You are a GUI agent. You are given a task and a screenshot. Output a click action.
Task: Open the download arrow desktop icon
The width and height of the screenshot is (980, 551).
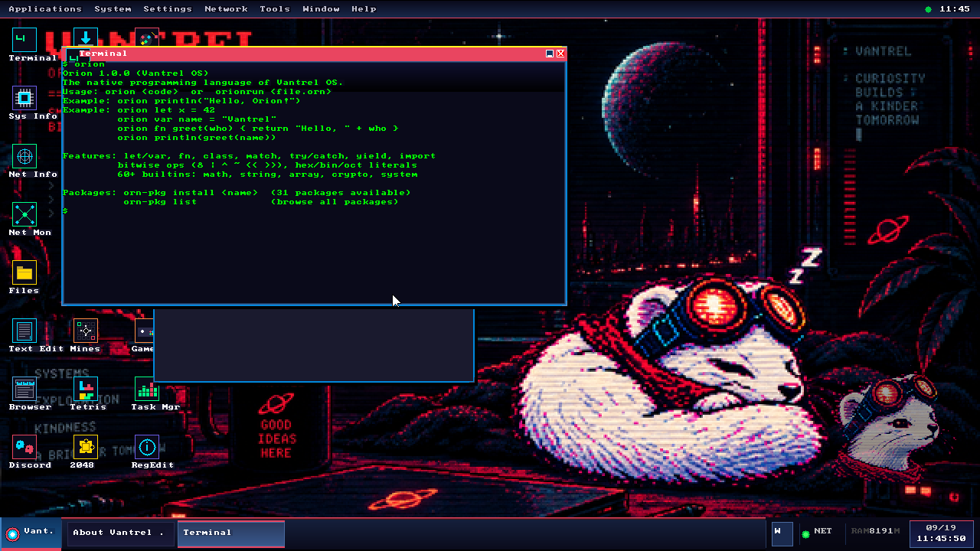(85, 37)
